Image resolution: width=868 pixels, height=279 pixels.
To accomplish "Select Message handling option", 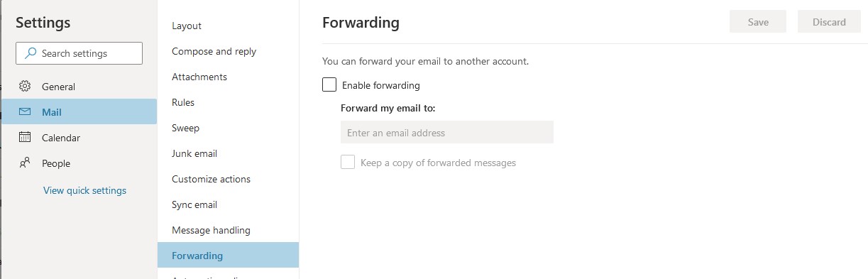I will (x=211, y=230).
